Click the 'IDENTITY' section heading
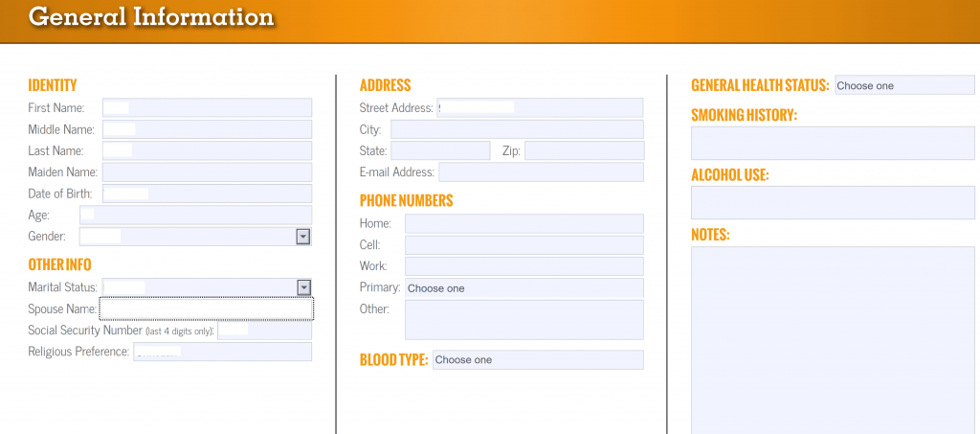Viewport: 980px width, 434px height. [53, 85]
